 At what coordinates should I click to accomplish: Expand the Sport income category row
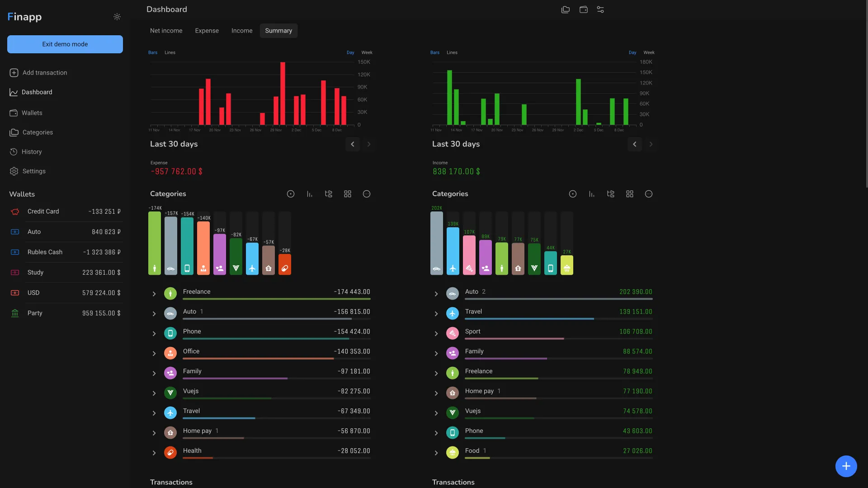436,333
